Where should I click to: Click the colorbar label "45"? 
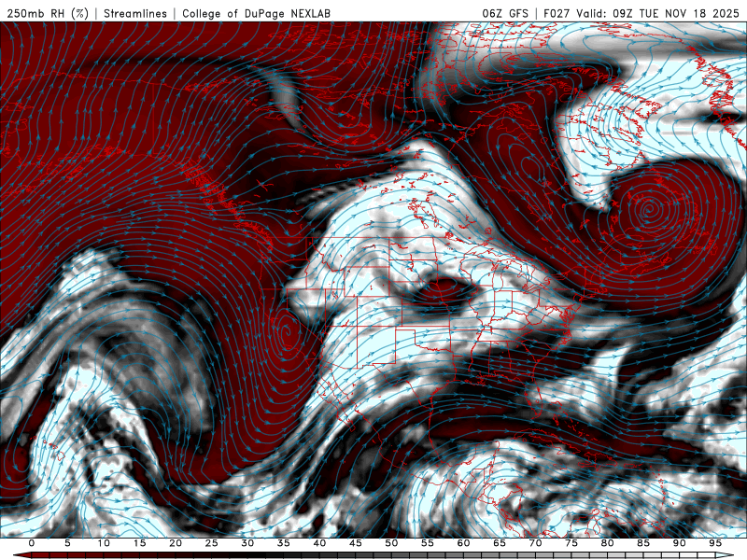point(356,543)
